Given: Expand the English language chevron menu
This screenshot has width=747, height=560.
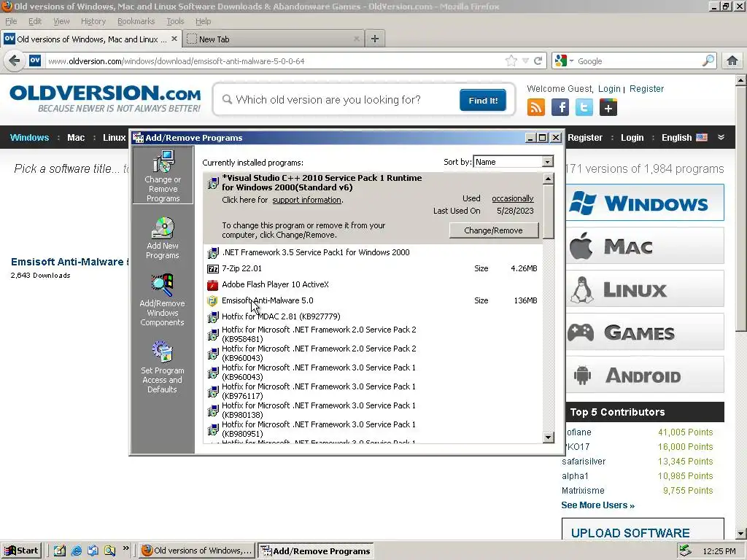Looking at the screenshot, I should 721,137.
